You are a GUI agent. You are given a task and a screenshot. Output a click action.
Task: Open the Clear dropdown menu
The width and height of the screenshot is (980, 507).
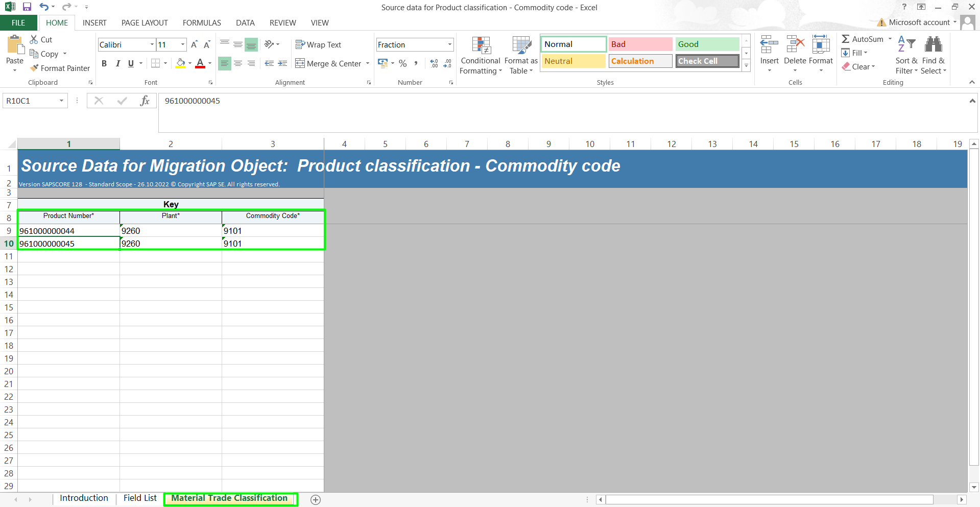858,67
